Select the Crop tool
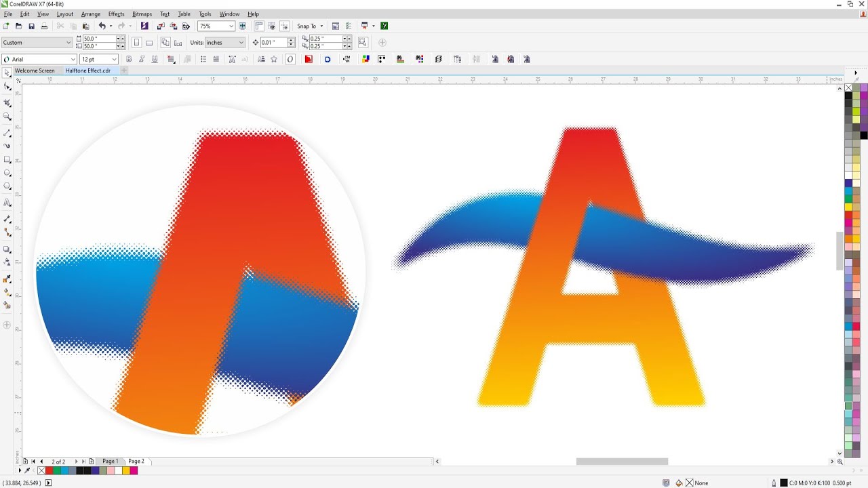The height and width of the screenshot is (488, 868). tap(7, 102)
